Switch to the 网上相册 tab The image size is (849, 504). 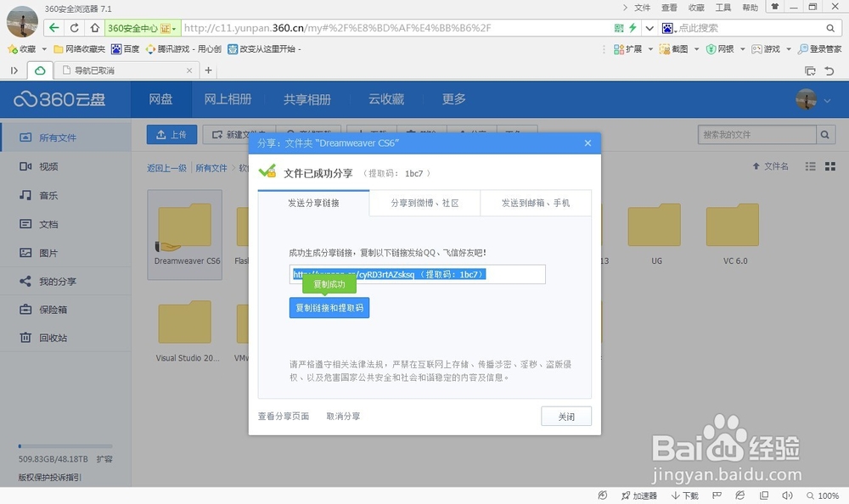point(228,99)
